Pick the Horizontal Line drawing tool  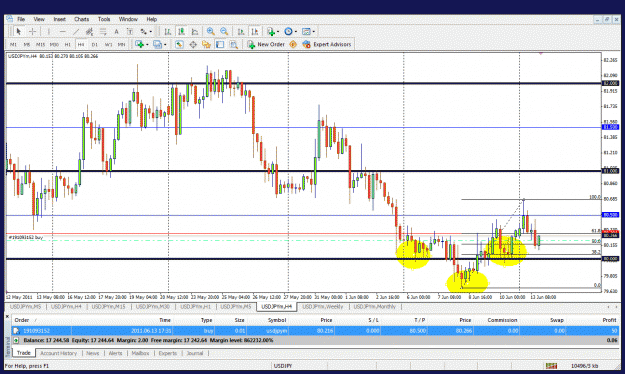click(63, 31)
